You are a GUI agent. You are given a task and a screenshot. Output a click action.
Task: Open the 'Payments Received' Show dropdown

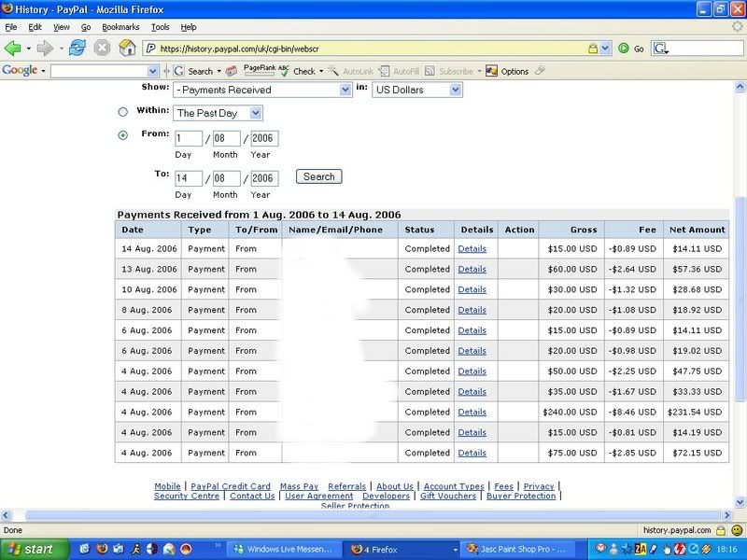click(261, 90)
